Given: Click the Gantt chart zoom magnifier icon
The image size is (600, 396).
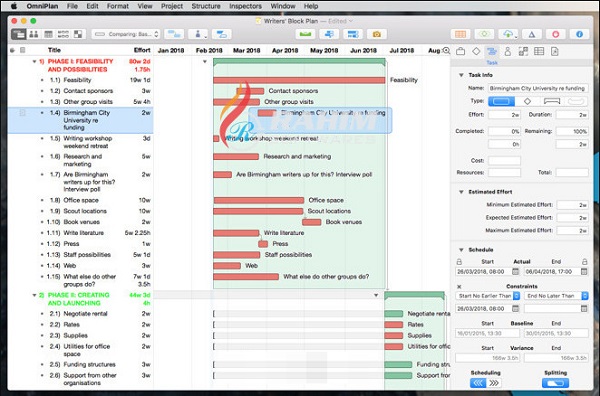Looking at the screenshot, I should coord(446,51).
